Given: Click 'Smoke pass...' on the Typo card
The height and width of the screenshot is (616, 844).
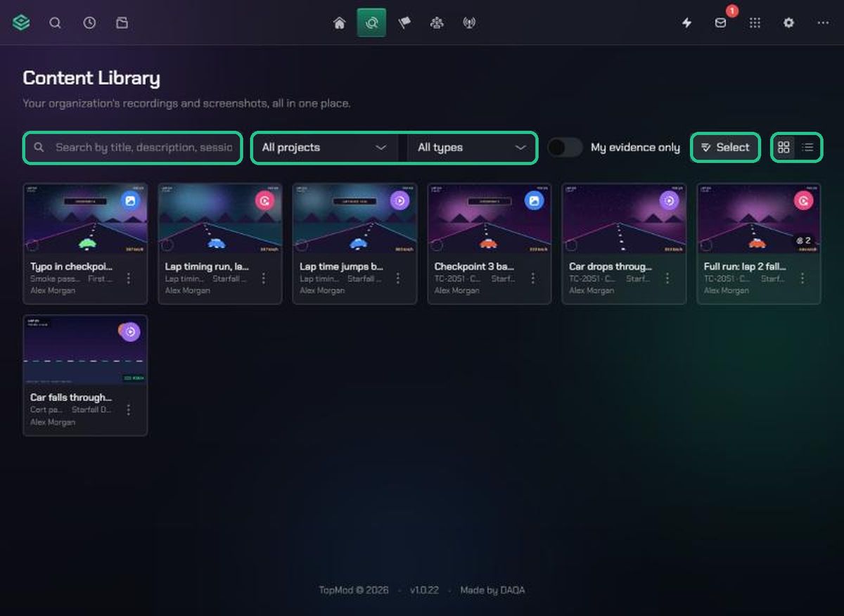Looking at the screenshot, I should pyautogui.click(x=56, y=278).
